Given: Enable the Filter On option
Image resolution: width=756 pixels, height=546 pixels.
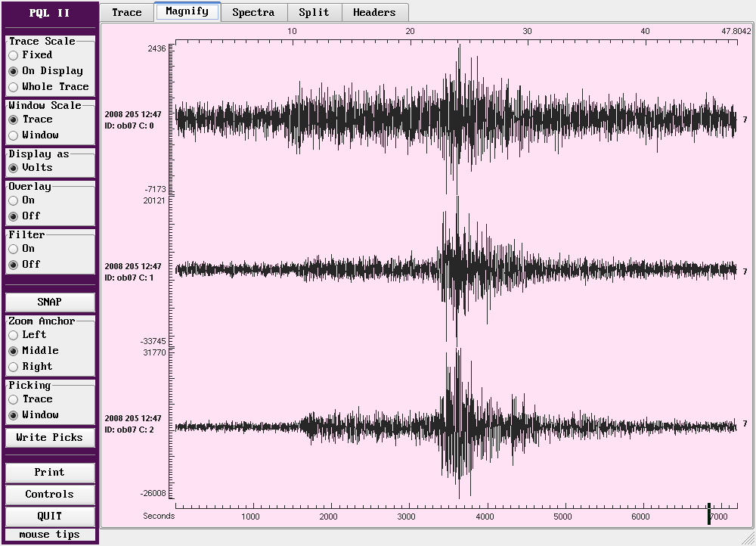Looking at the screenshot, I should 14,249.
